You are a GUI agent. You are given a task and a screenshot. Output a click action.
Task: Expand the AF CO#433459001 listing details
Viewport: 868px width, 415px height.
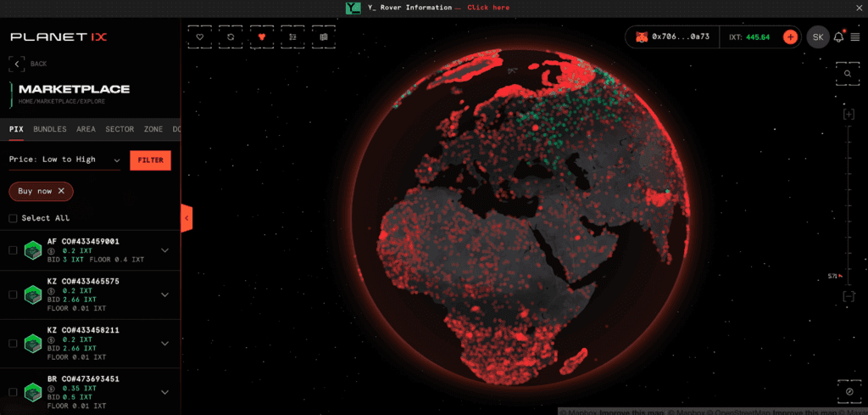tap(164, 250)
